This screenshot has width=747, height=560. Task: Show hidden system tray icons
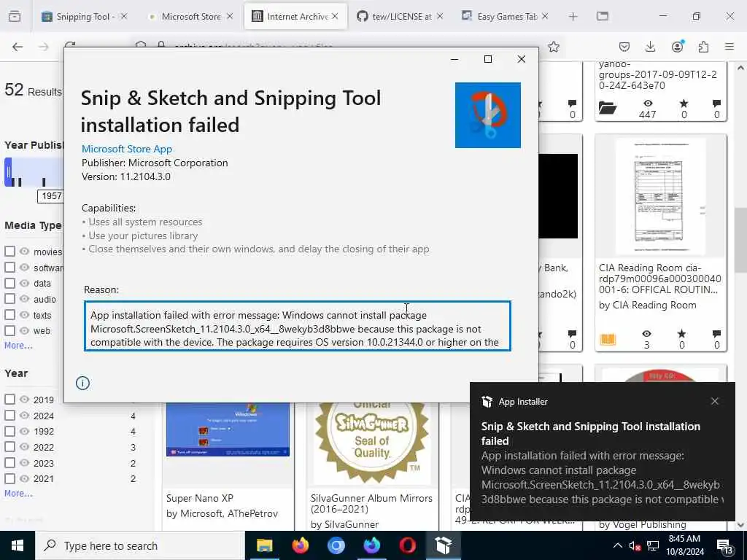pyautogui.click(x=617, y=545)
